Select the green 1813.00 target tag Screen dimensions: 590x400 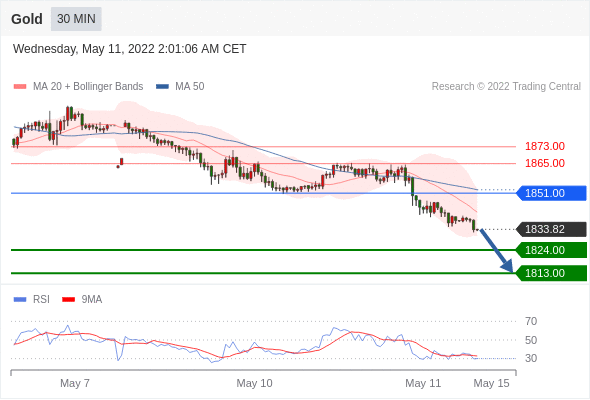(551, 273)
